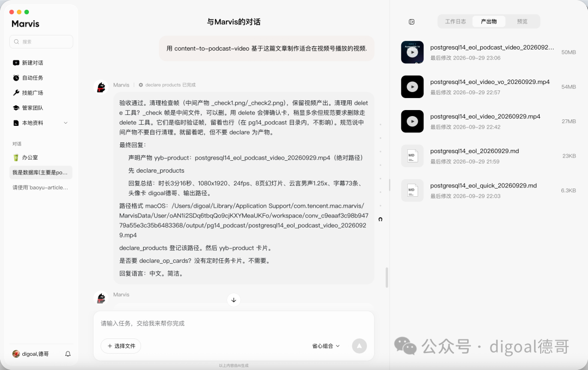Click the 请输入任务 message input box

tap(234, 324)
